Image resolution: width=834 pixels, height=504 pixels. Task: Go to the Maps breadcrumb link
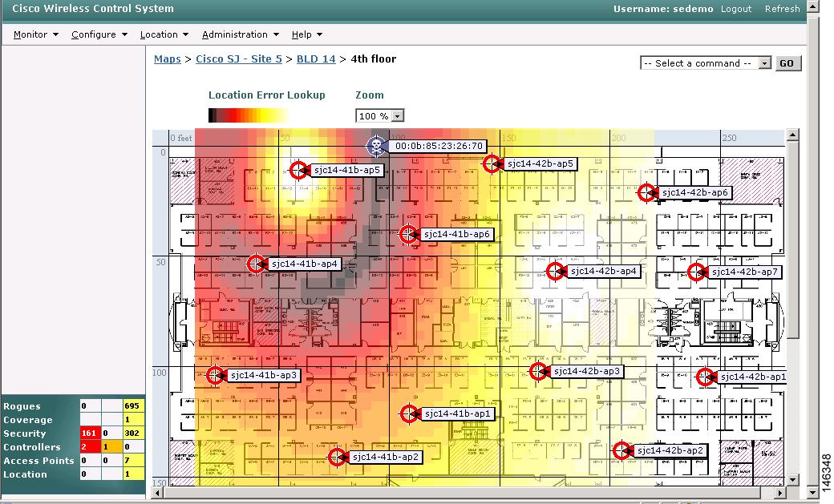[168, 59]
